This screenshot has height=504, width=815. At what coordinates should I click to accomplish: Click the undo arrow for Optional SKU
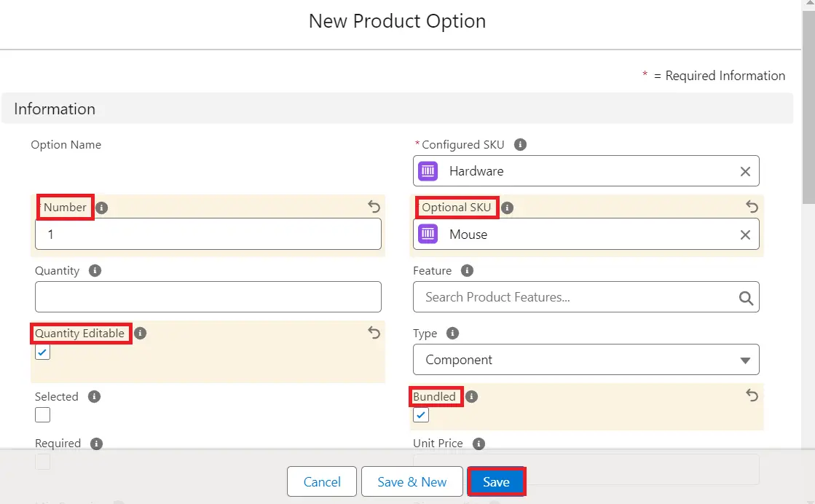tap(752, 207)
